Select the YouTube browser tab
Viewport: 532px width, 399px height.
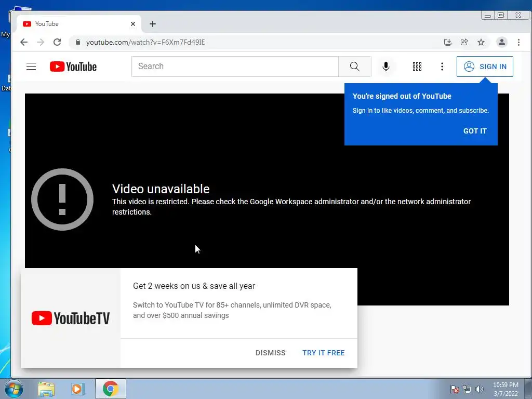pyautogui.click(x=79, y=24)
